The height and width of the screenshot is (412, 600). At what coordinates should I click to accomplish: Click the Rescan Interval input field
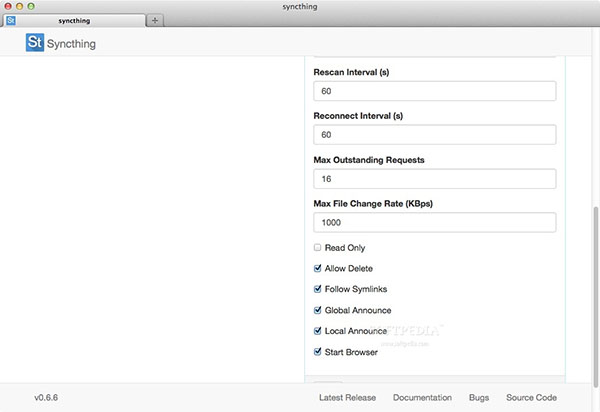click(x=434, y=92)
